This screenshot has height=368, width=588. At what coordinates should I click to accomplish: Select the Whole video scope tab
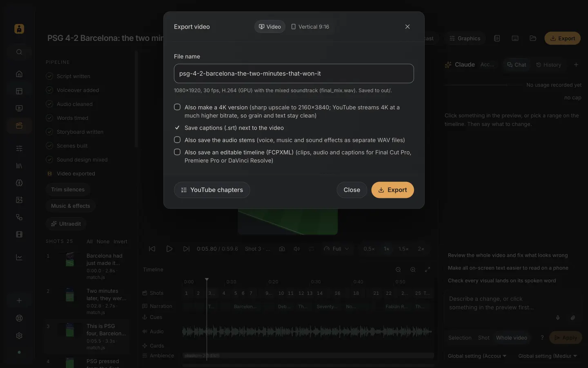[x=512, y=338]
